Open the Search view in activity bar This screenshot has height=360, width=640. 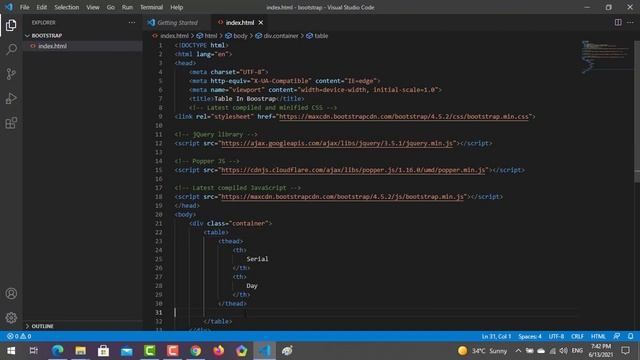pyautogui.click(x=11, y=49)
